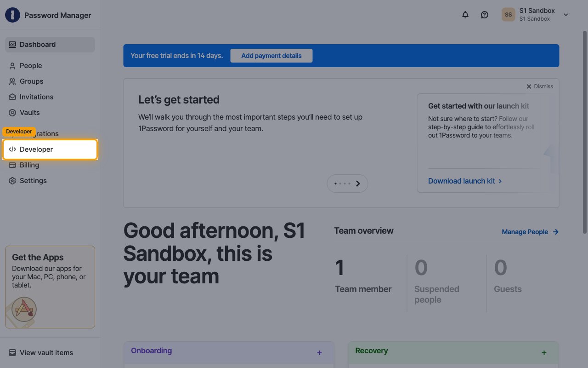588x368 pixels.
Task: Click the Billing credit card icon
Action: click(x=12, y=165)
